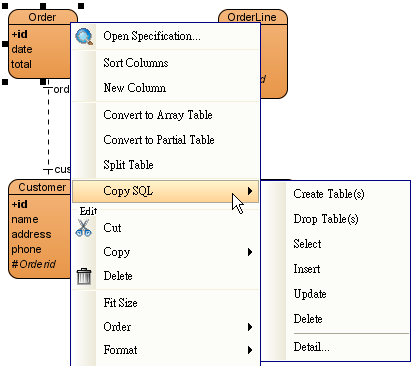
Task: Click the Order entity title
Action: pos(42,17)
